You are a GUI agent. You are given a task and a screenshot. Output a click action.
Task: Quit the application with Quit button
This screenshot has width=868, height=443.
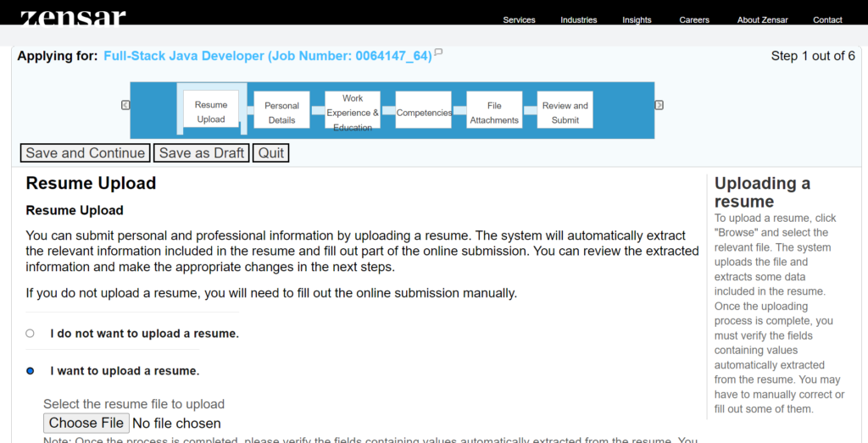pos(271,153)
